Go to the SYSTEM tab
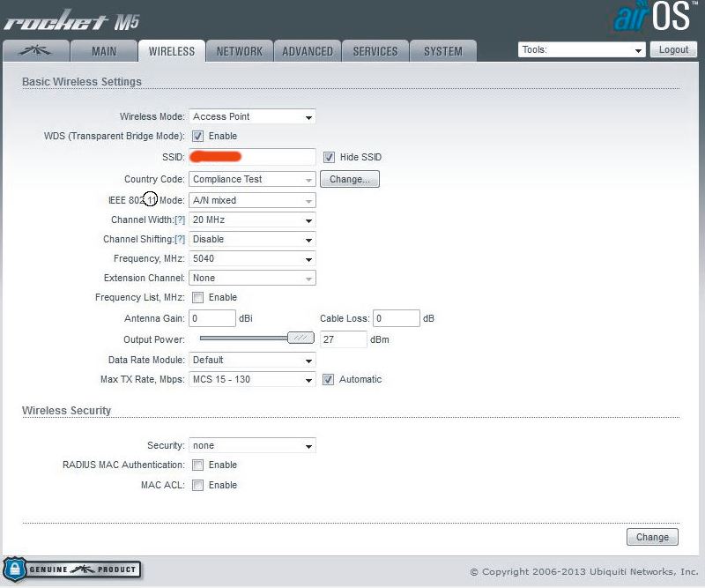 pos(443,51)
